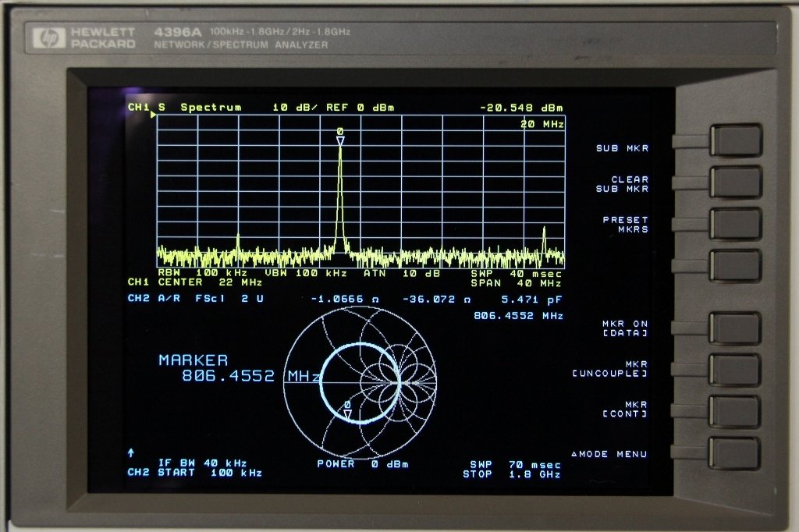Click the CH1 active-channel arrow indicator

(154, 115)
